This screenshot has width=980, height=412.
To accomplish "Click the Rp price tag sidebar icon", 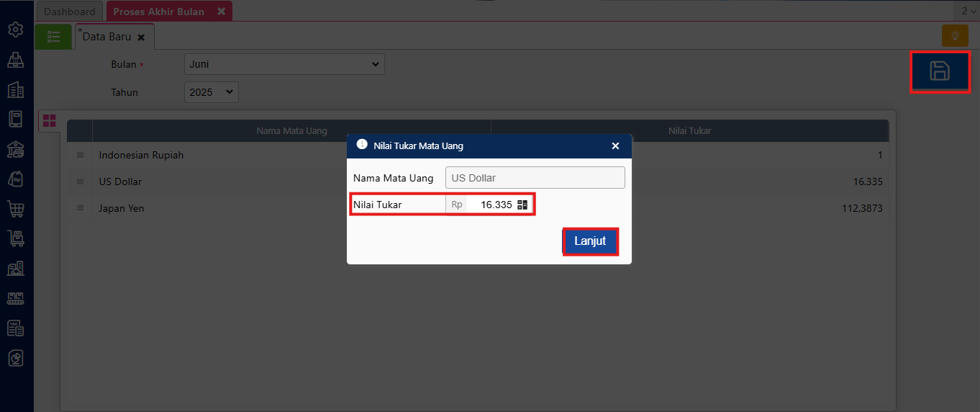I will pos(15,179).
